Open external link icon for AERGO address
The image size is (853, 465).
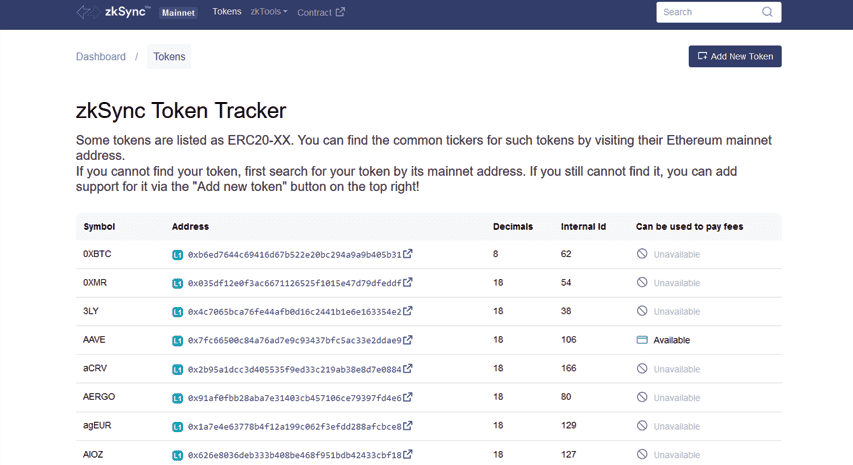[407, 397]
